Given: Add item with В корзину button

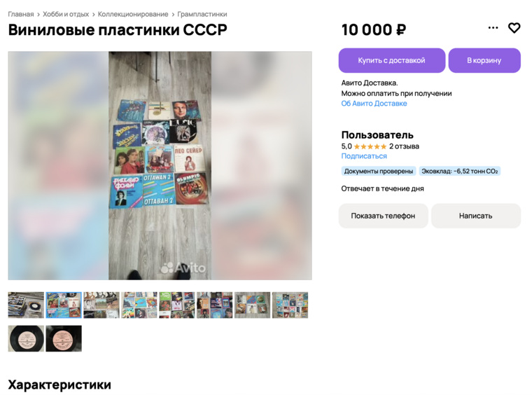Looking at the screenshot, I should pos(484,60).
